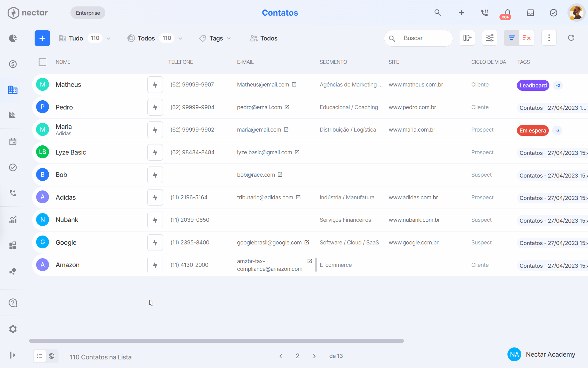Open the deals dollar sign sidebar icon
This screenshot has width=588, height=368.
pyautogui.click(x=13, y=64)
